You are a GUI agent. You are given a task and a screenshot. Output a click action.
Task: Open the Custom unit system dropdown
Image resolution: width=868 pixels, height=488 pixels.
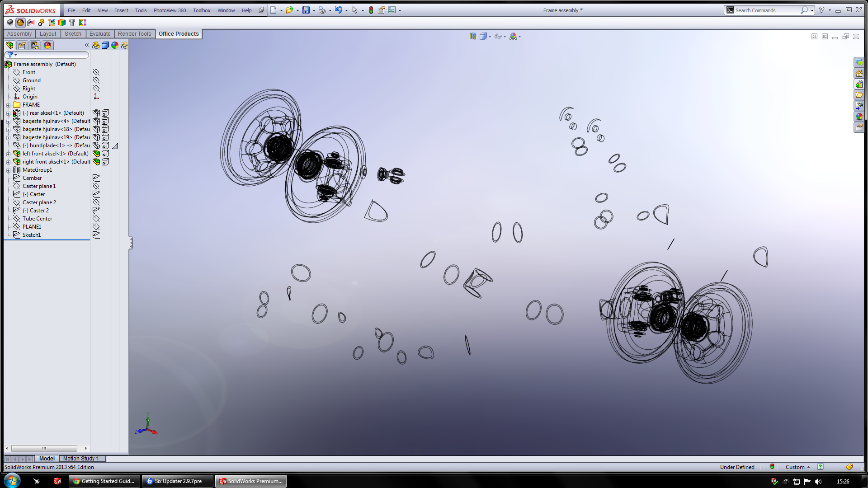point(797,467)
